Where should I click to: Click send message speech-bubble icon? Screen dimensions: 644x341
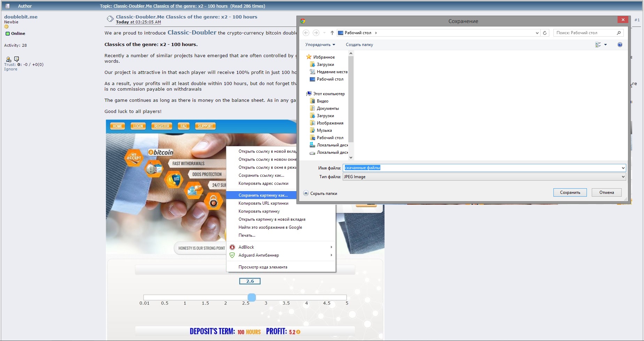point(16,59)
